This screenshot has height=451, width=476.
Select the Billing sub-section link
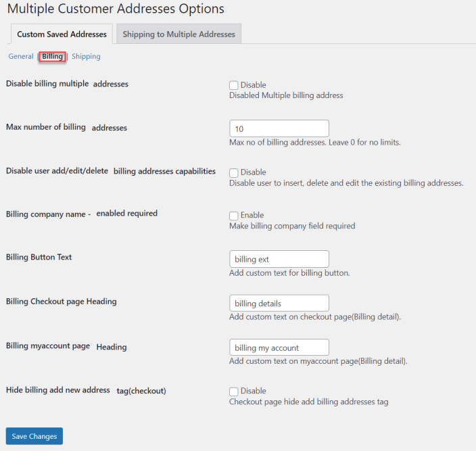click(x=52, y=57)
